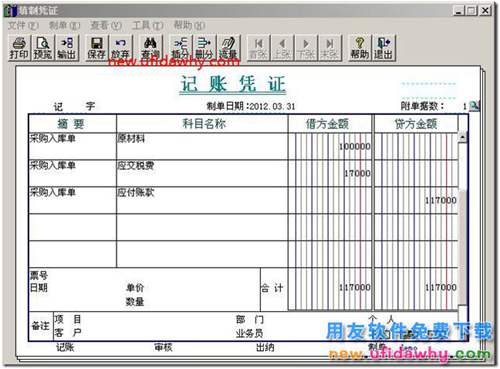Open the 工具 menu
500x369 pixels.
coord(147,25)
